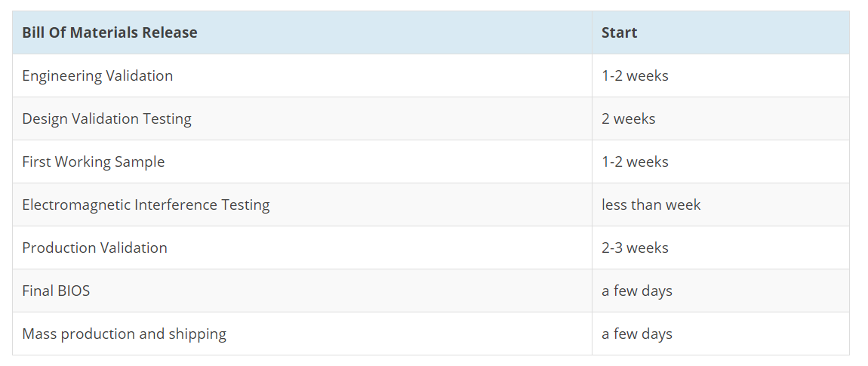Click the word 'Release' in table header
The width and height of the screenshot is (868, 366).
pyautogui.click(x=169, y=32)
